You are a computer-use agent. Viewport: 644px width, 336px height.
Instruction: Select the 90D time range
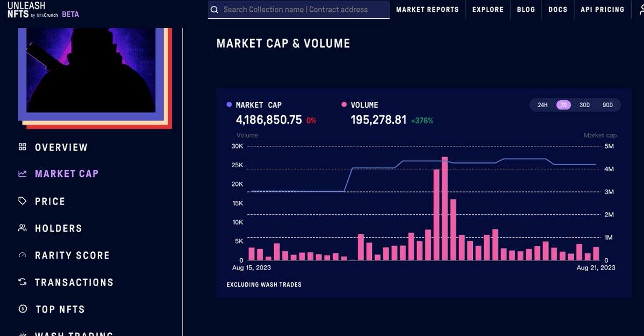click(608, 105)
